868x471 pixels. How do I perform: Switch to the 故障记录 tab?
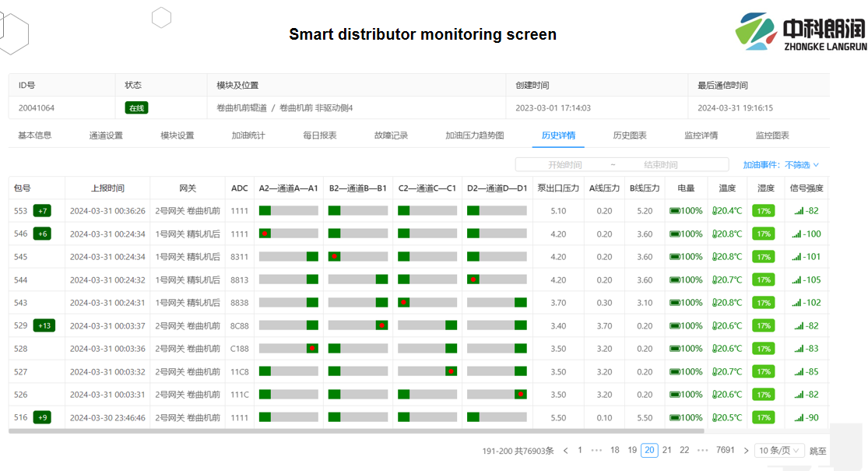pyautogui.click(x=391, y=135)
